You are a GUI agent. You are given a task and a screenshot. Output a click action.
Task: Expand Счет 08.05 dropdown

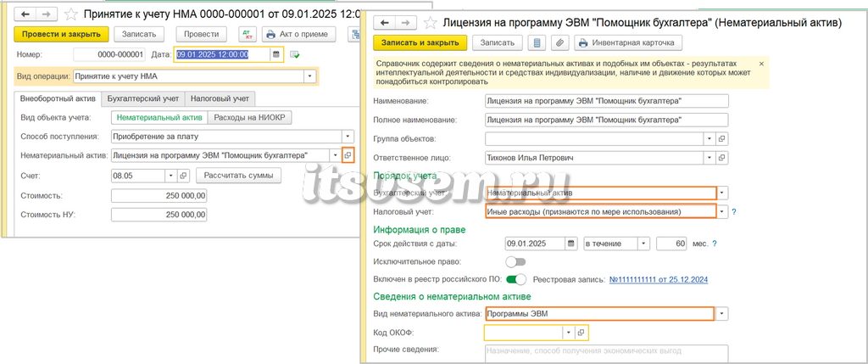tap(171, 176)
